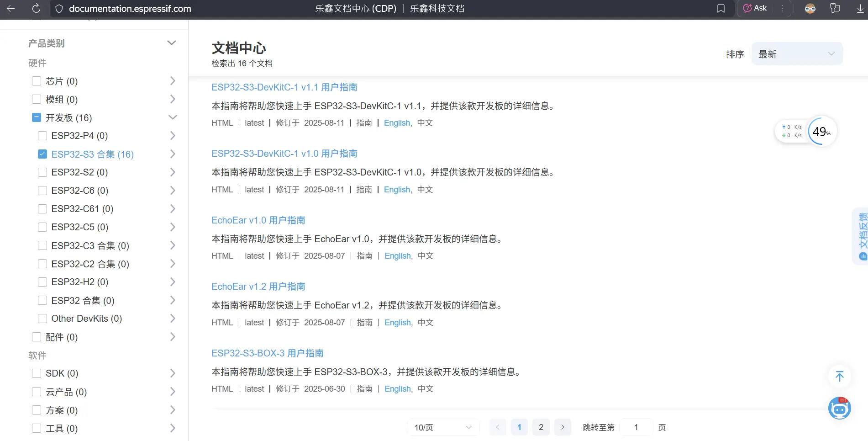Bookmark this page icon
Image resolution: width=868 pixels, height=441 pixels.
pos(721,8)
